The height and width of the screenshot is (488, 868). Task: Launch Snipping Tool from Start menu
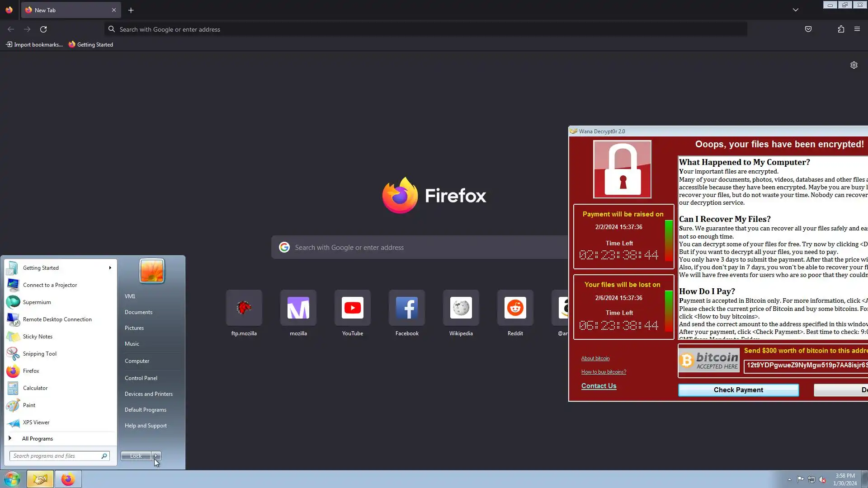tap(40, 354)
